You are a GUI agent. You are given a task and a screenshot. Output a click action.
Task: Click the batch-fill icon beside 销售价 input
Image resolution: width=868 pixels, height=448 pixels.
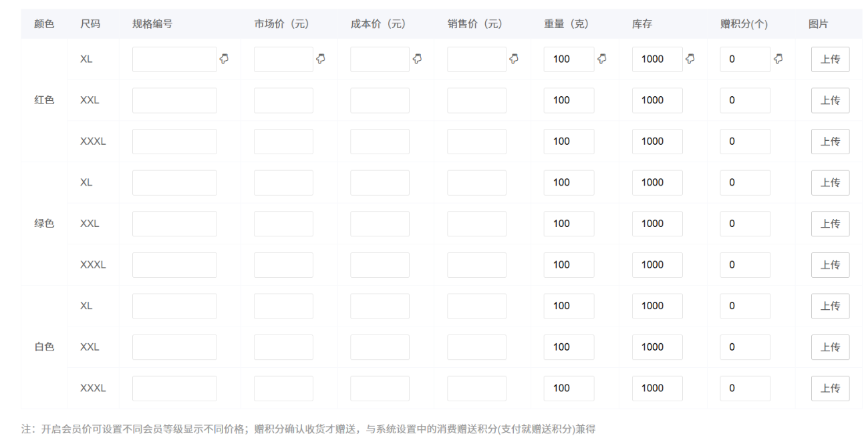pos(514,59)
